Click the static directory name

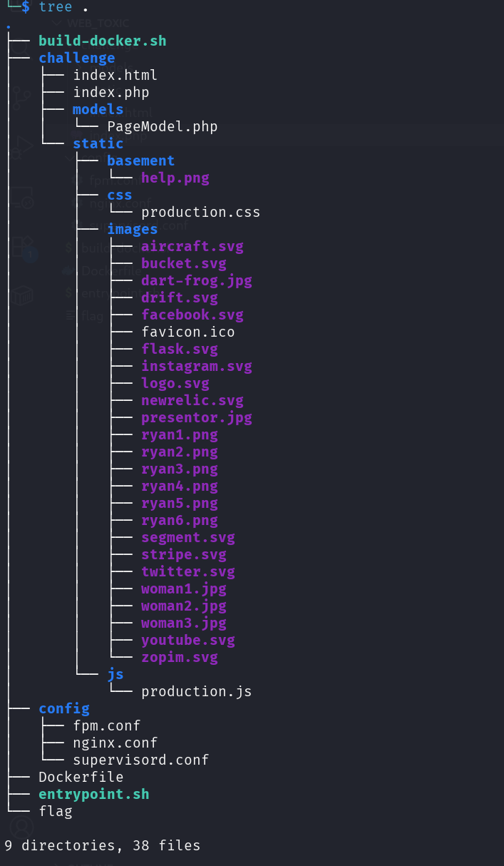(98, 143)
